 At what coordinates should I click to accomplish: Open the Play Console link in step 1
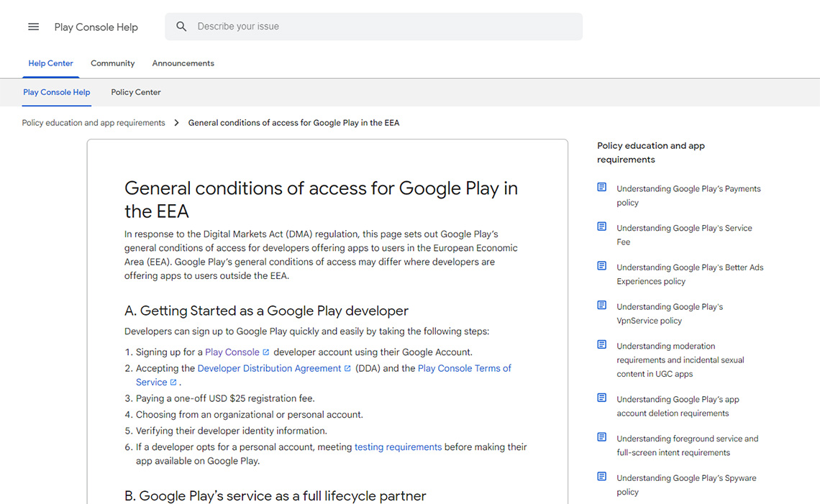click(x=232, y=352)
